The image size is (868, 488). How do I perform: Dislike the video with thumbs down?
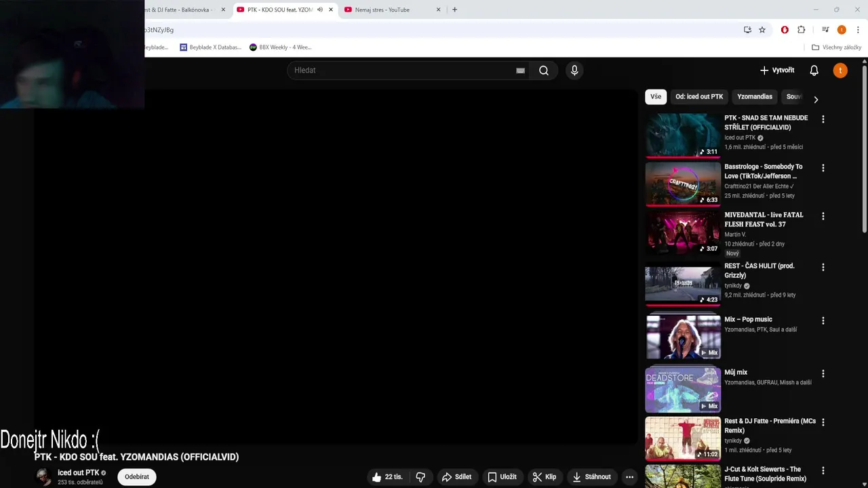pyautogui.click(x=420, y=477)
